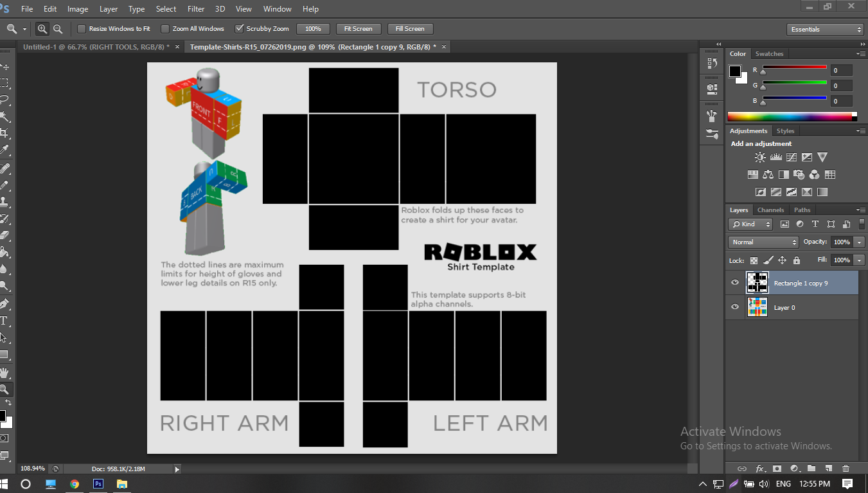The image size is (868, 493).
Task: Add a Channel Mixer adjustment
Action: pyautogui.click(x=814, y=174)
